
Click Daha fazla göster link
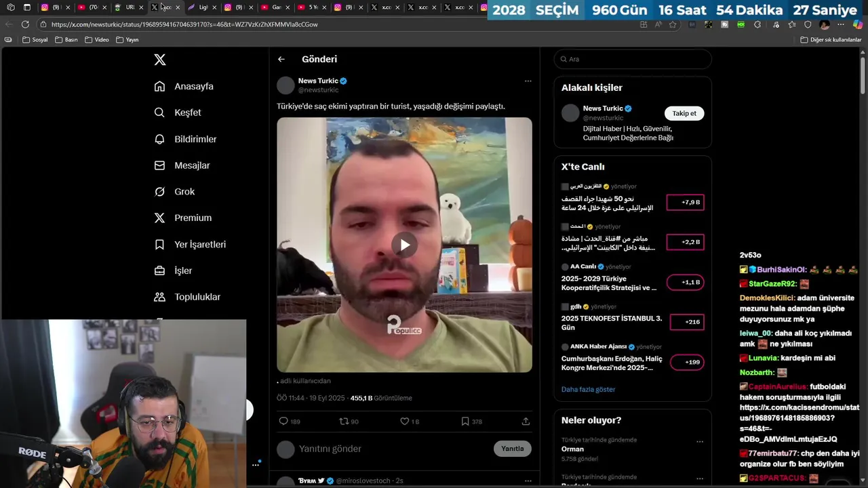click(588, 390)
